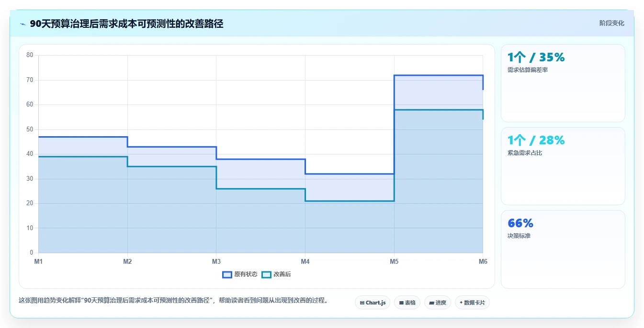
Task: Click the chart description sentence below the chart
Action: point(173,301)
